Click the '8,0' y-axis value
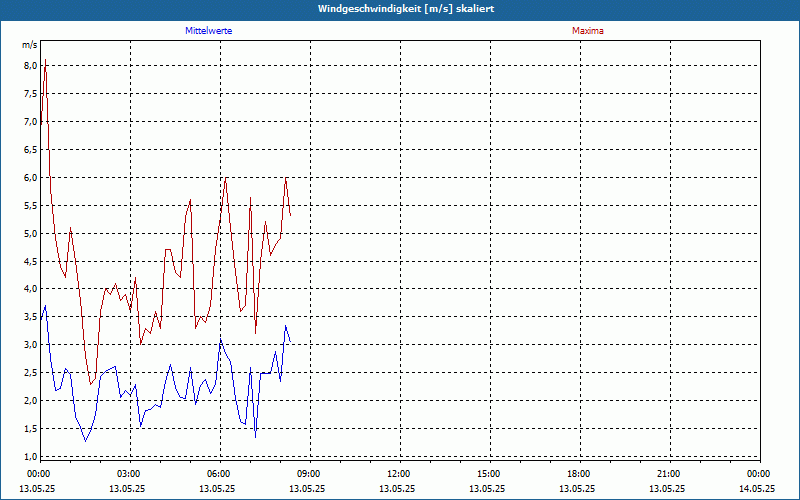Image resolution: width=800 pixels, height=500 pixels. 30,65
